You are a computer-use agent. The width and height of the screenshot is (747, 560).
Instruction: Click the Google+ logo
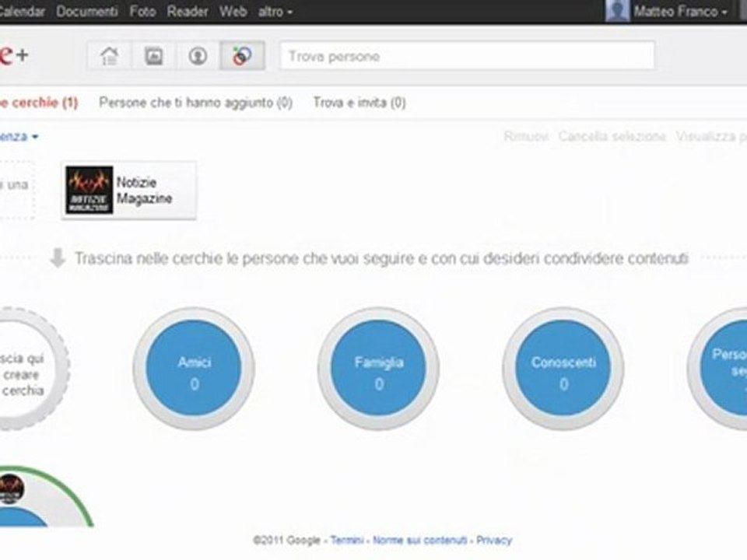13,54
